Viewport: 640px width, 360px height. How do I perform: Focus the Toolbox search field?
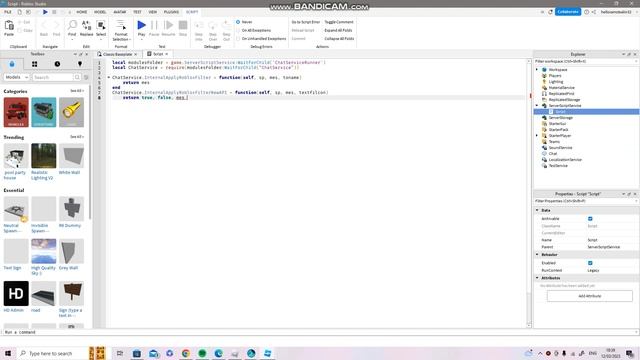coord(53,77)
